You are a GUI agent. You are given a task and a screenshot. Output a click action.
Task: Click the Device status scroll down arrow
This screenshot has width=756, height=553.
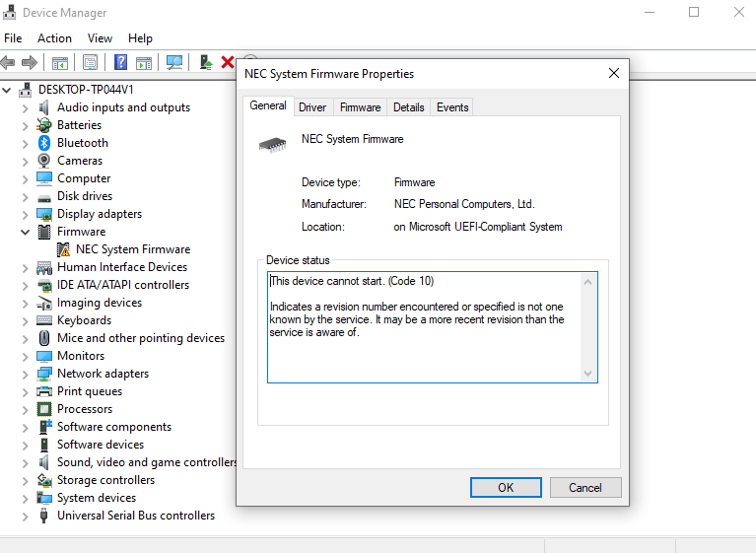pyautogui.click(x=587, y=373)
